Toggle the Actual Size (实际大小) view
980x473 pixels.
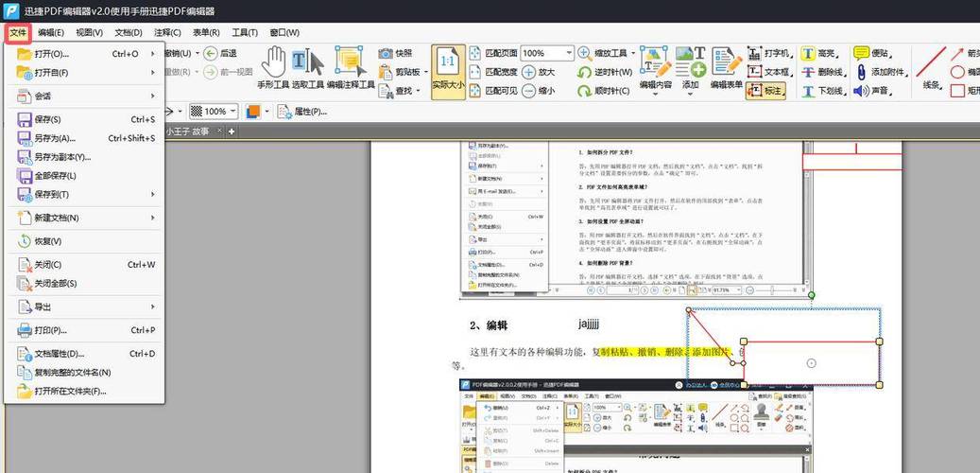(448, 72)
